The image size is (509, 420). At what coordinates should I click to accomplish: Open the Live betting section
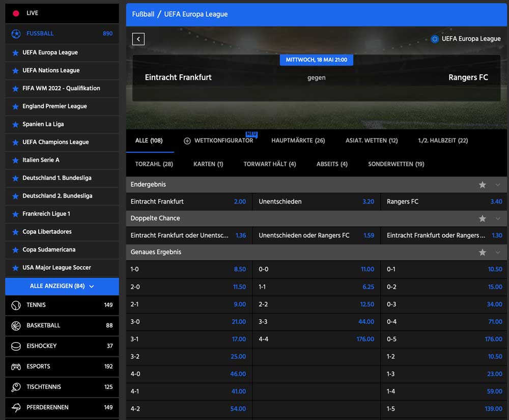click(62, 13)
